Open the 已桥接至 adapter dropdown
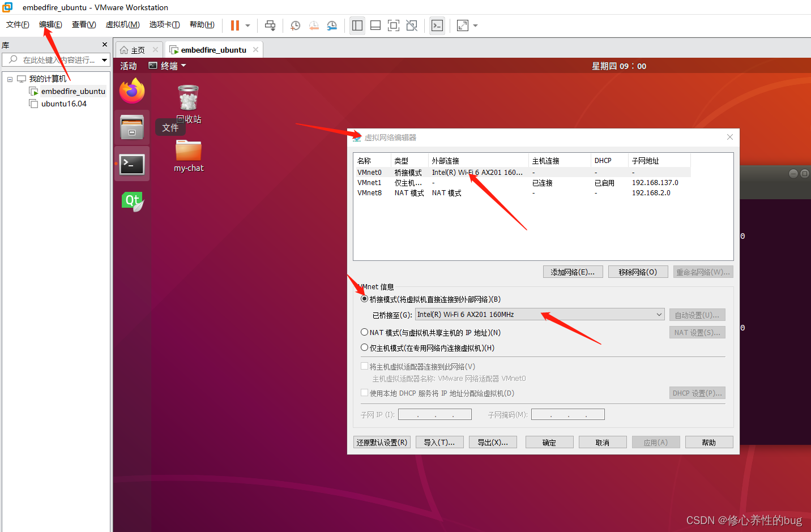Image resolution: width=811 pixels, height=532 pixels. [x=540, y=315]
